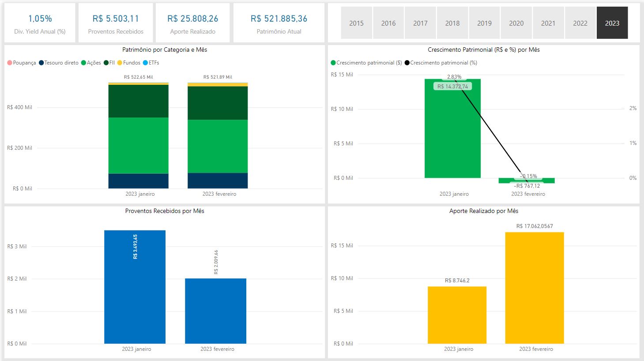Click the yellow fevereiro aporte bar
The image size is (644, 361).
pos(535,288)
